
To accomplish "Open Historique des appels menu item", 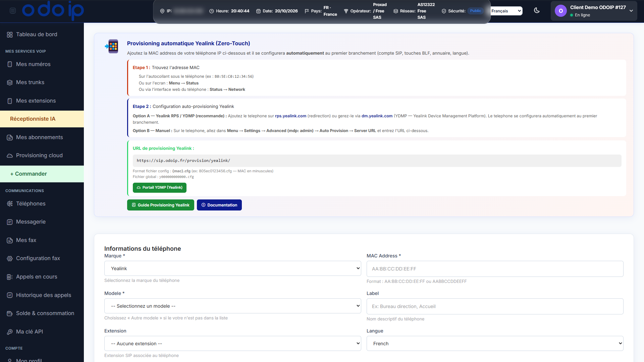I will point(42,295).
